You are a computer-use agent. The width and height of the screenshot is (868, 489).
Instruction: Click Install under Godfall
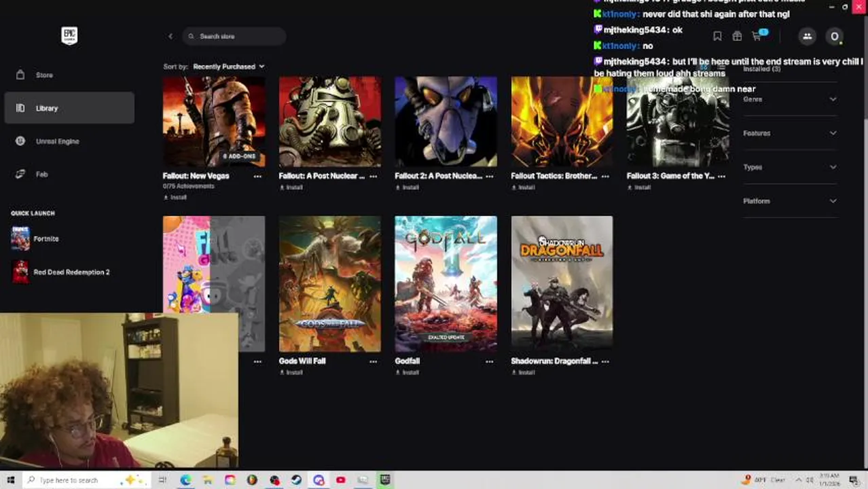(x=408, y=373)
